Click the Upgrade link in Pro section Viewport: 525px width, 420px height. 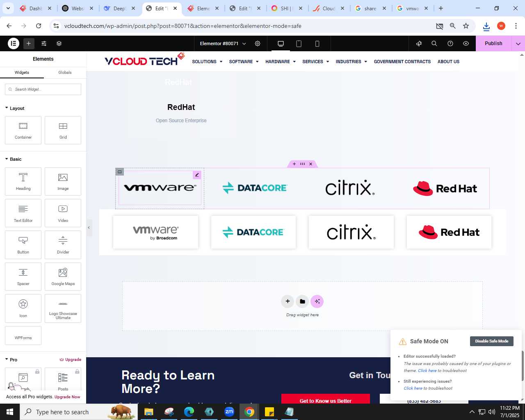coord(71,360)
